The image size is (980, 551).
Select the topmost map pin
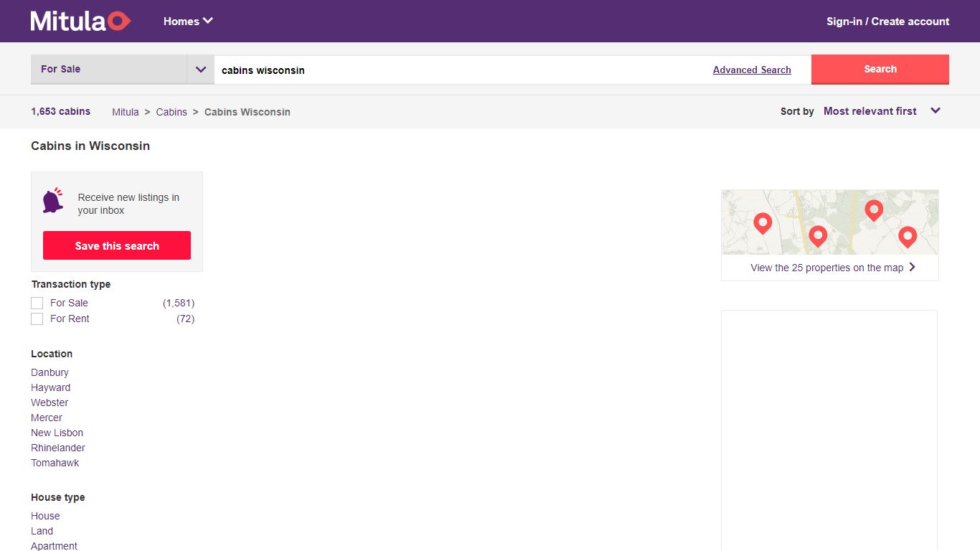click(873, 210)
